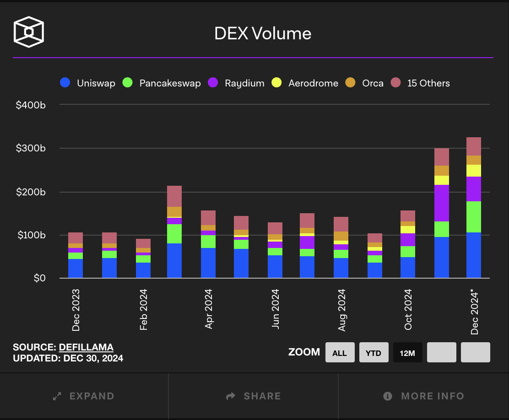This screenshot has width=509, height=420.
Task: Click the Aerodrome legend label
Action: pos(313,83)
